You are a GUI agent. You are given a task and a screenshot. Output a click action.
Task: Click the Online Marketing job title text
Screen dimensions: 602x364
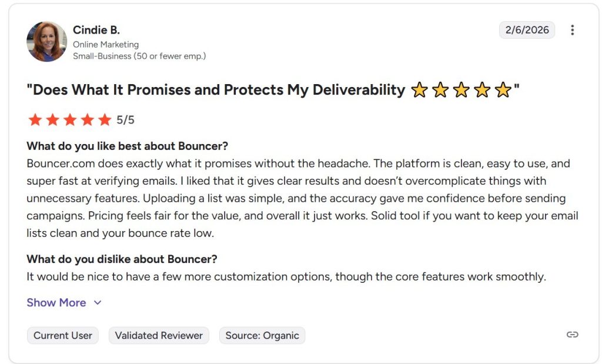click(105, 44)
